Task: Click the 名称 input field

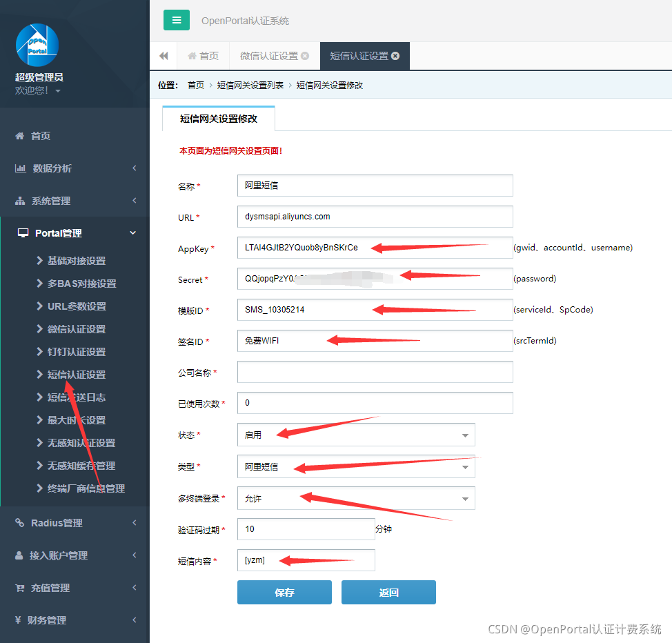Action: 375,186
